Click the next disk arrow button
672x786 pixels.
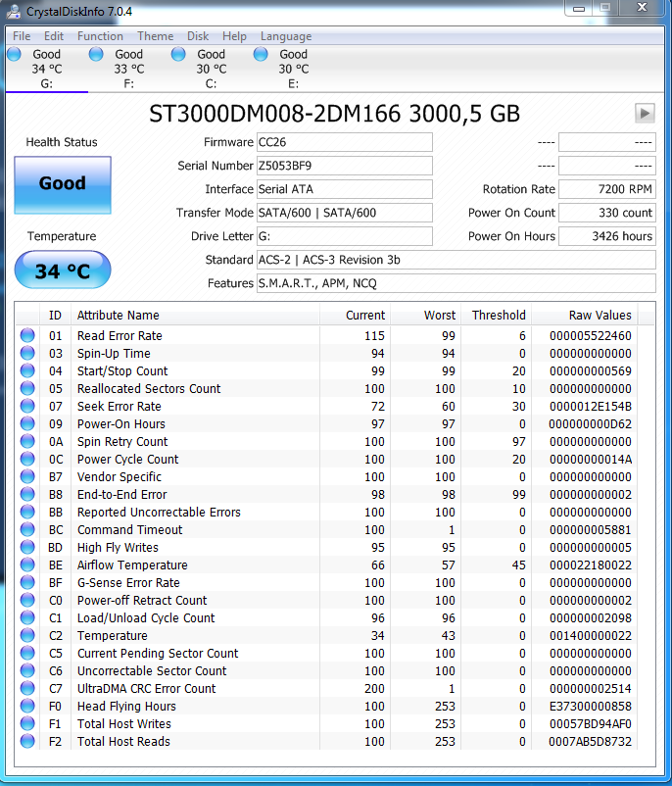644,113
